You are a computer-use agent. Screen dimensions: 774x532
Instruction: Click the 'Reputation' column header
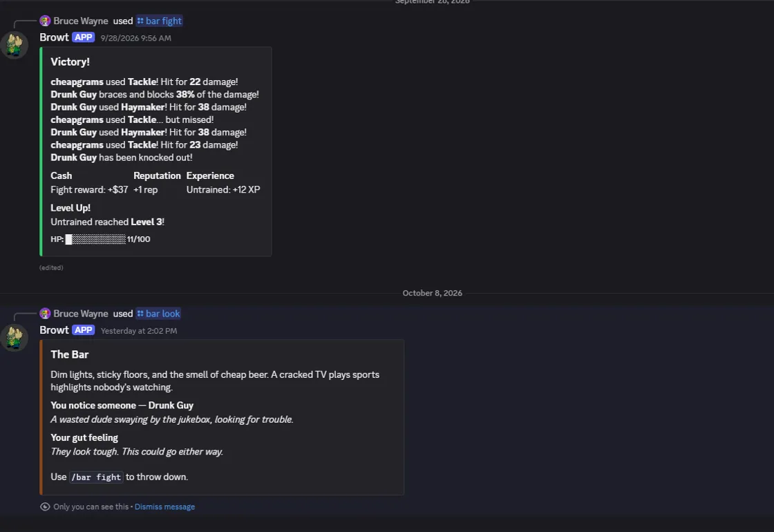pyautogui.click(x=157, y=175)
